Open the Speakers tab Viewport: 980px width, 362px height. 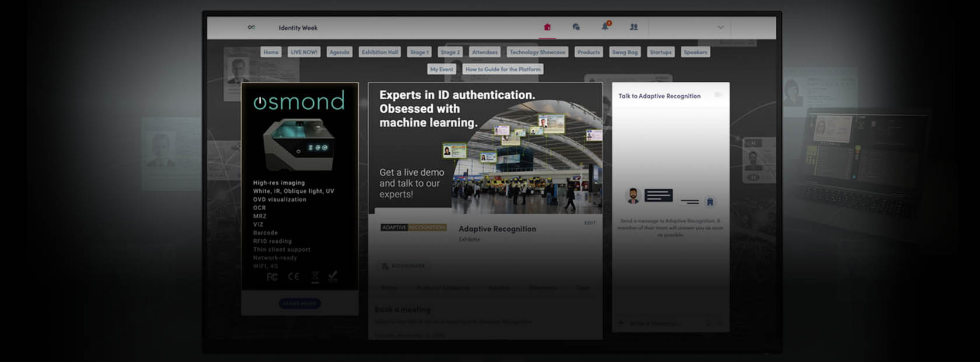[x=695, y=52]
